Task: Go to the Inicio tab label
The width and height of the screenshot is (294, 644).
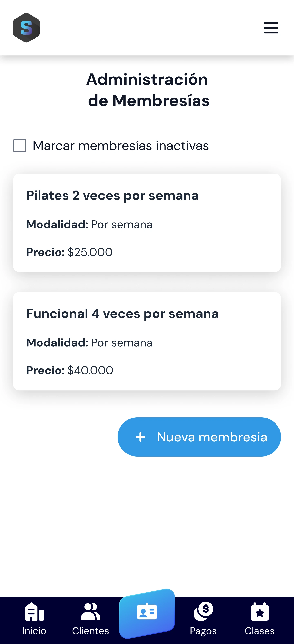Action: tap(34, 631)
